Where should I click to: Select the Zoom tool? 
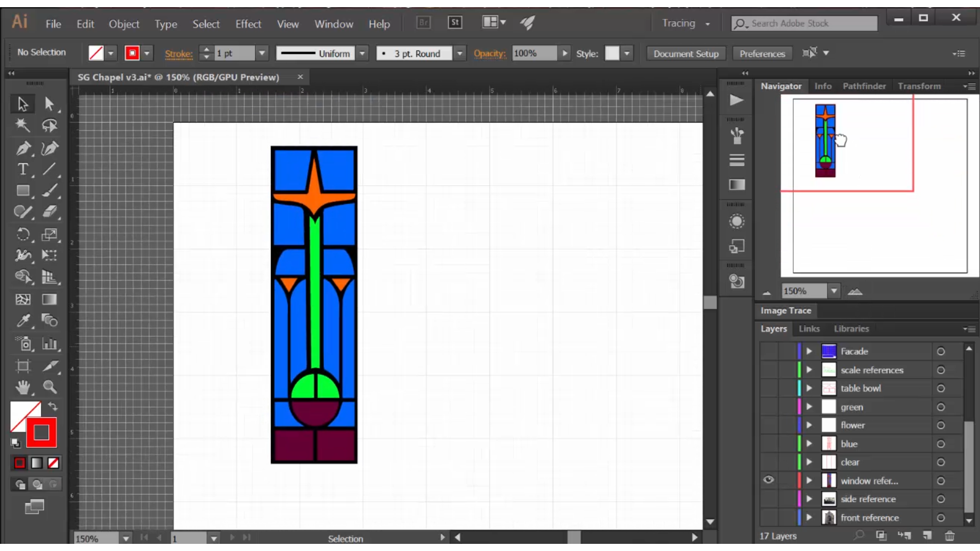50,387
